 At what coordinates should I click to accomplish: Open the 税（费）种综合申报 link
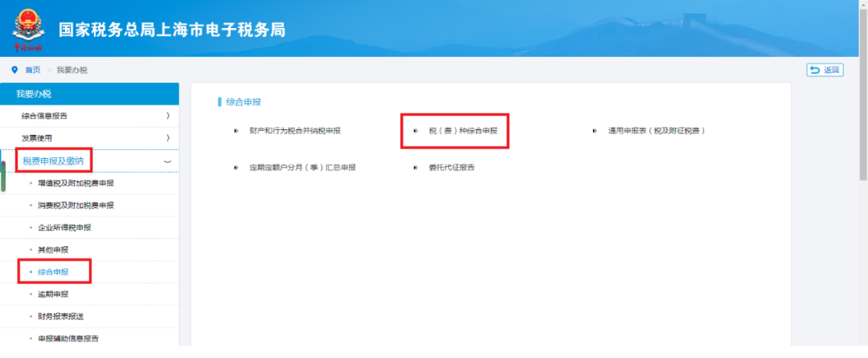[463, 130]
